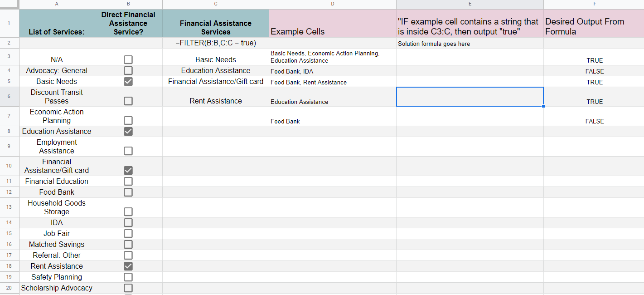Uncheck the Education Assistance checkbox

pyautogui.click(x=128, y=131)
